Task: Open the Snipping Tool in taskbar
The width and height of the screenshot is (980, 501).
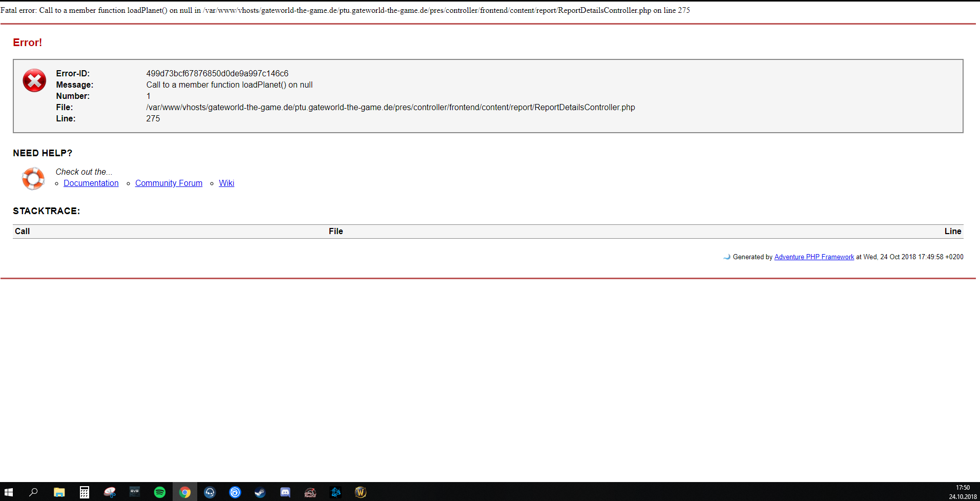Action: (x=110, y=492)
